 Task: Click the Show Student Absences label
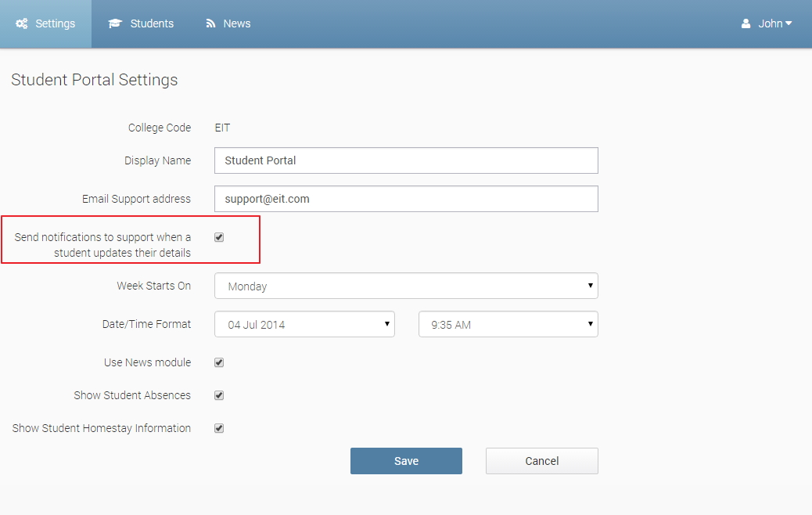132,396
